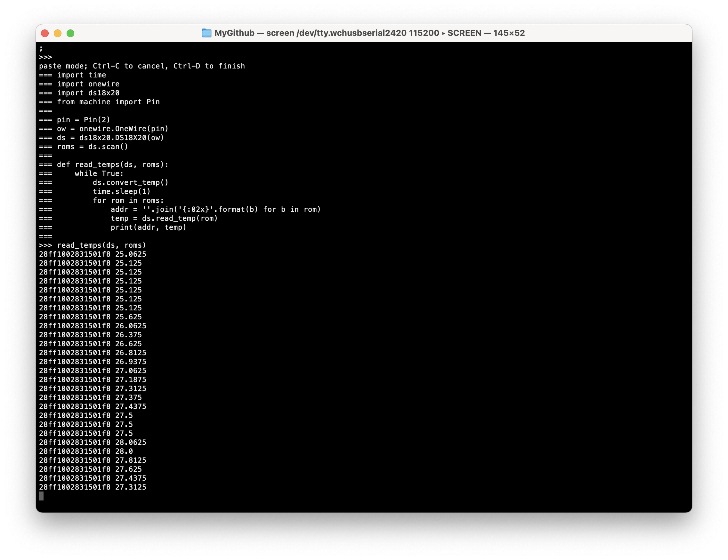Select the first temperature reading 25.0625
The height and width of the screenshot is (560, 728).
[130, 254]
